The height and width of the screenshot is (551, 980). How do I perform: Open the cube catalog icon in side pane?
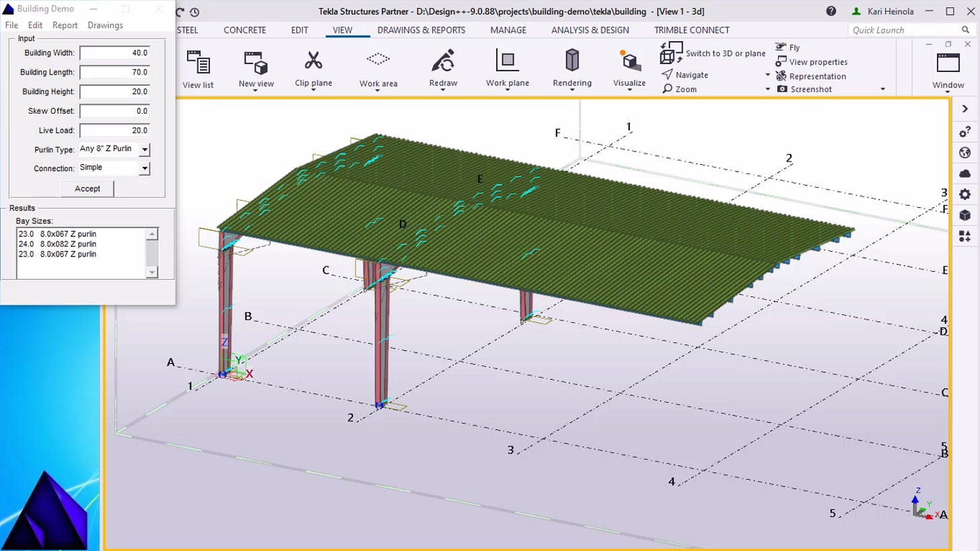(x=965, y=215)
